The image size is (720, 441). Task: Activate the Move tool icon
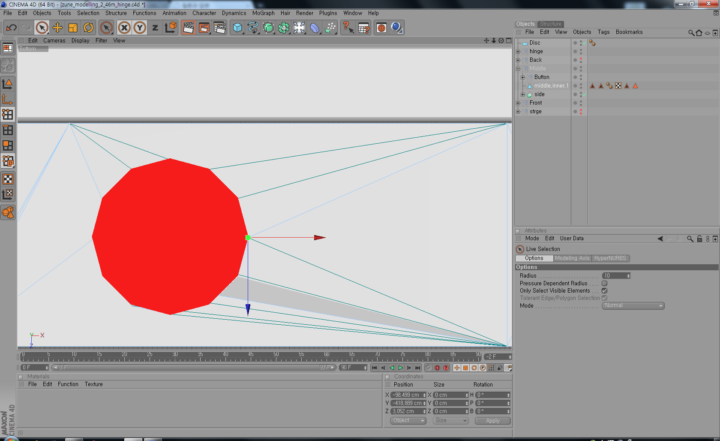(x=57, y=28)
